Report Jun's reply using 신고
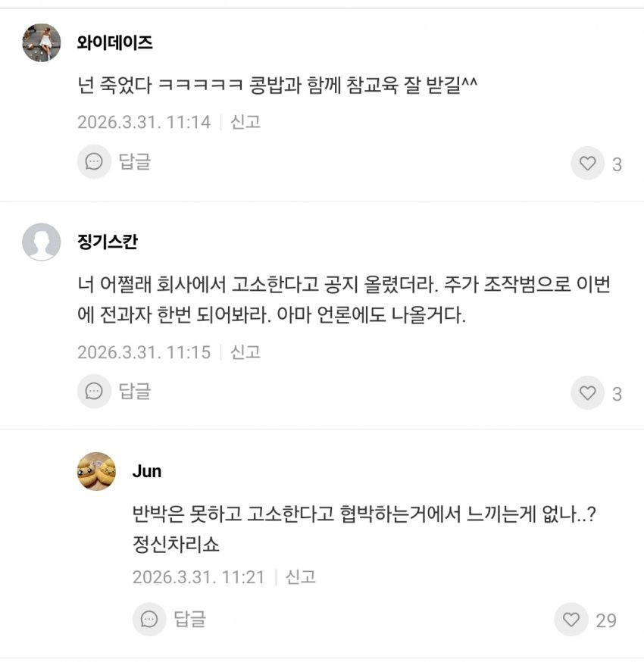The width and height of the screenshot is (644, 662). click(300, 577)
